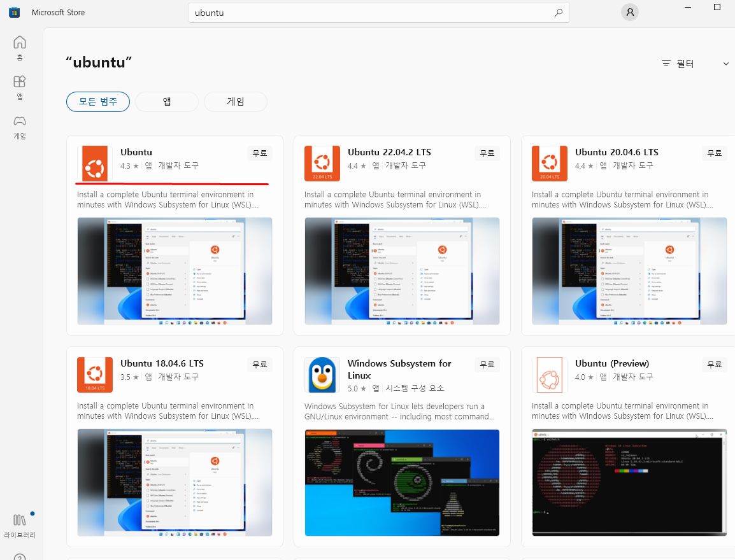Click the Windows Subsystem for Linux title
Viewport: 735px width, 560px height.
coord(399,370)
